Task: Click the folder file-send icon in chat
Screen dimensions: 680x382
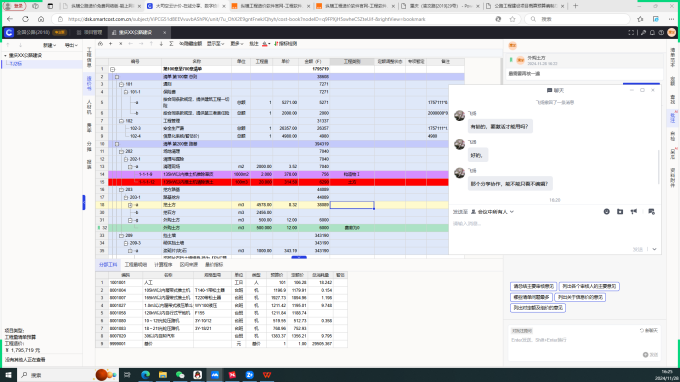Action: coord(620,212)
